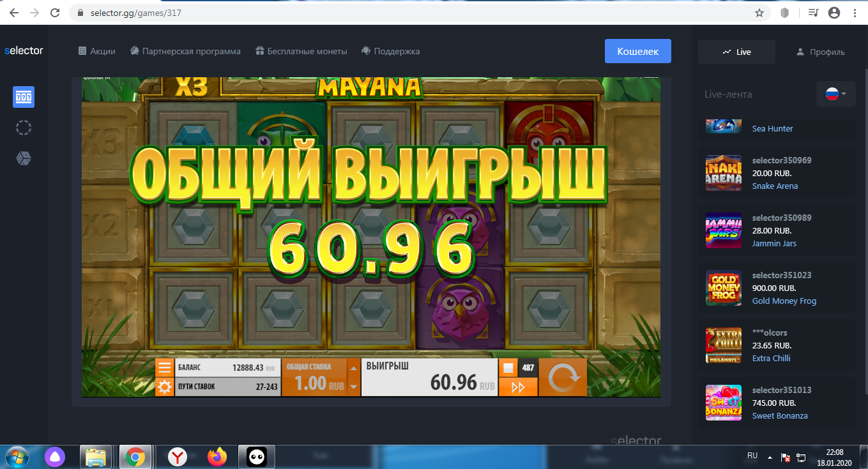Open the Sea Hunter game thumbnail
868x469 pixels.
coord(724,126)
